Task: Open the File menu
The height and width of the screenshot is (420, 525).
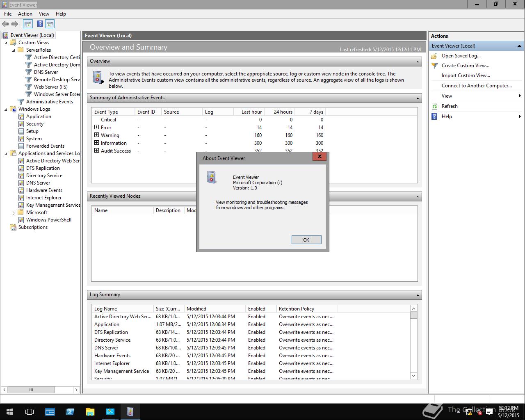Action: 8,14
